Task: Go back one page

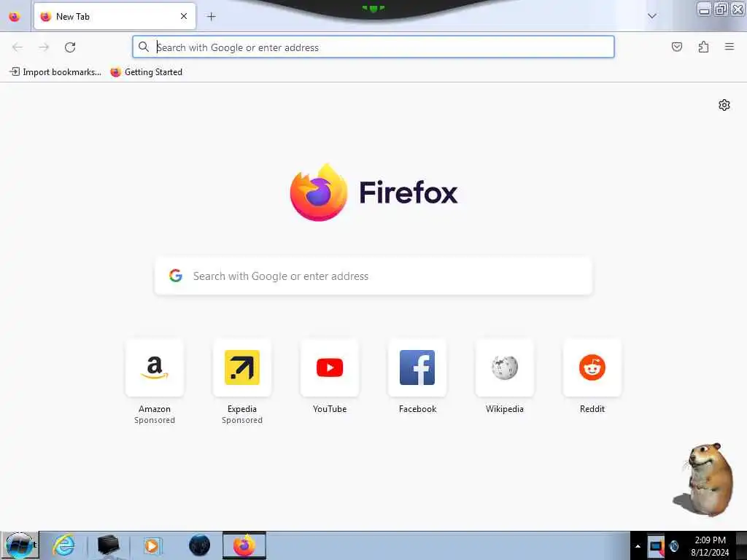Action: 18,47
